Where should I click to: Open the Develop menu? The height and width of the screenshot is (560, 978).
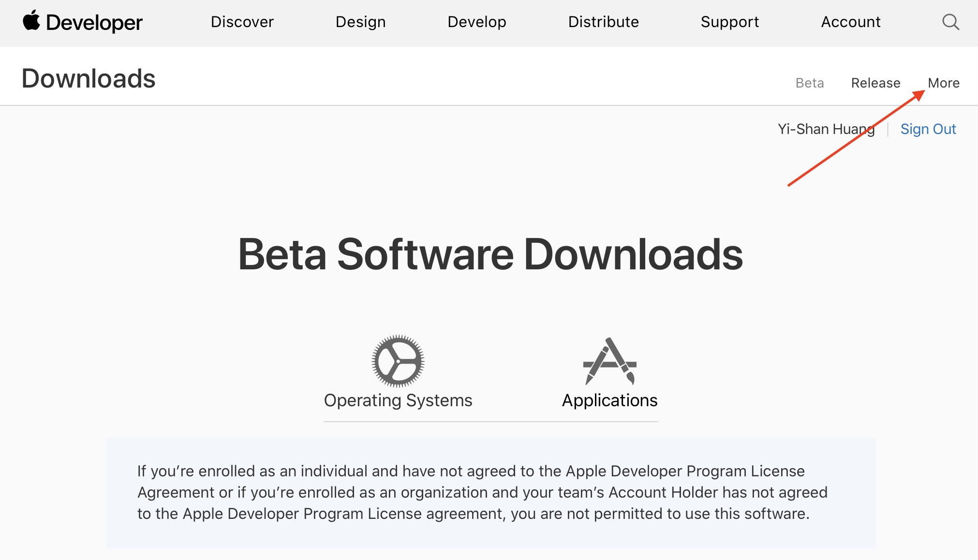(477, 22)
